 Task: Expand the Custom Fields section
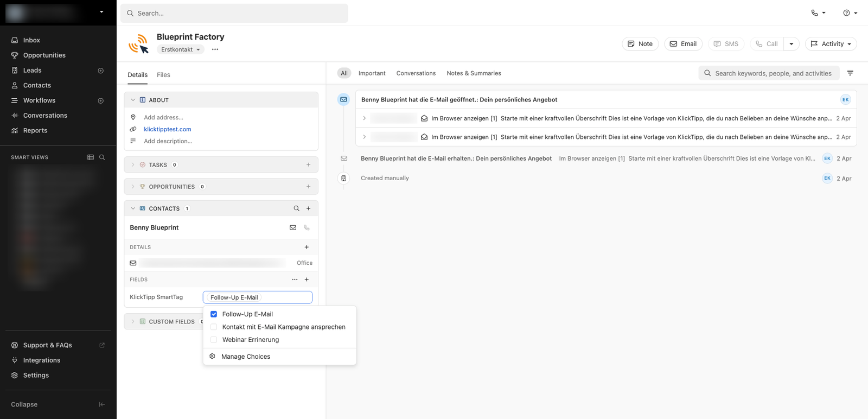[133, 321]
